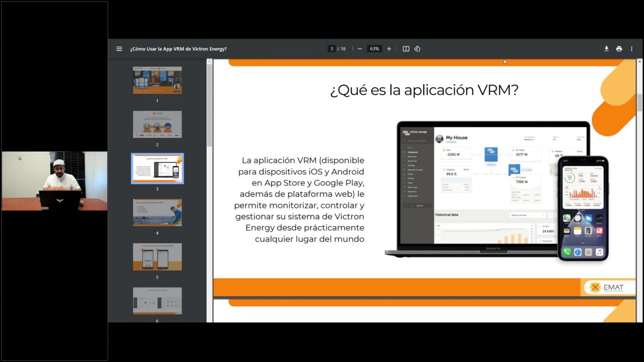Print the presentation

[x=619, y=49]
